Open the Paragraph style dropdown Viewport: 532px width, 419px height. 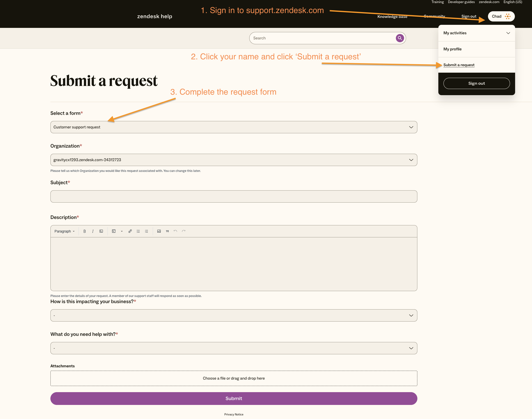pyautogui.click(x=64, y=231)
